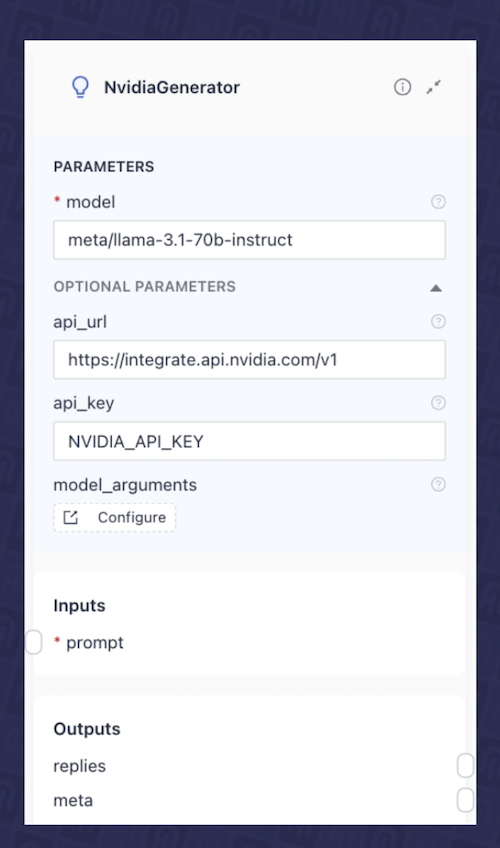Click the api_key field with NVIDIA_API_KEY
The height and width of the screenshot is (848, 500).
249,441
